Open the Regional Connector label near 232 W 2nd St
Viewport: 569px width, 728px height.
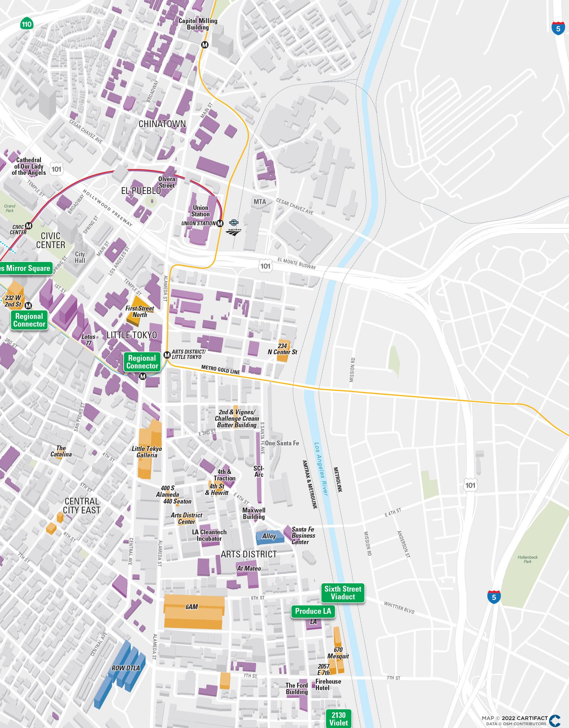pos(29,320)
